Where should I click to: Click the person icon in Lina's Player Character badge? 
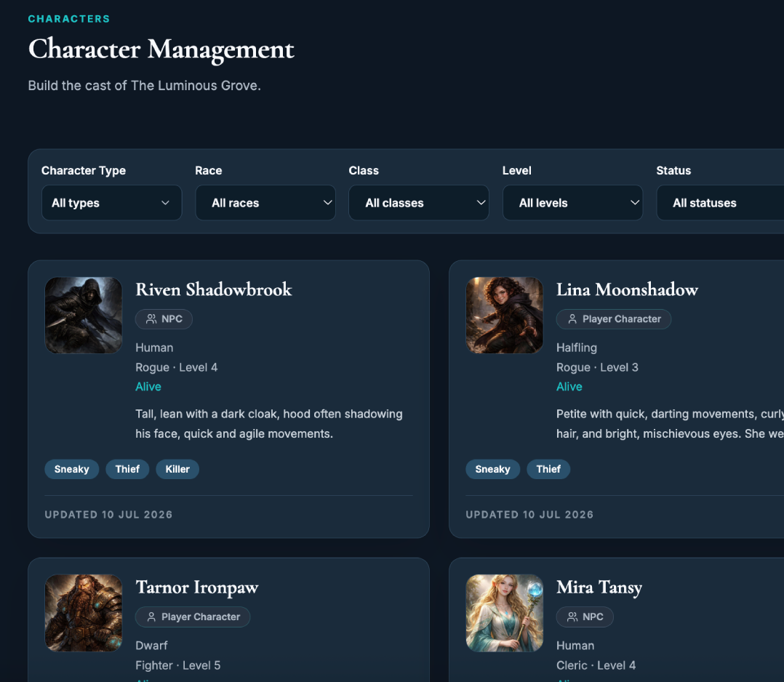tap(572, 319)
